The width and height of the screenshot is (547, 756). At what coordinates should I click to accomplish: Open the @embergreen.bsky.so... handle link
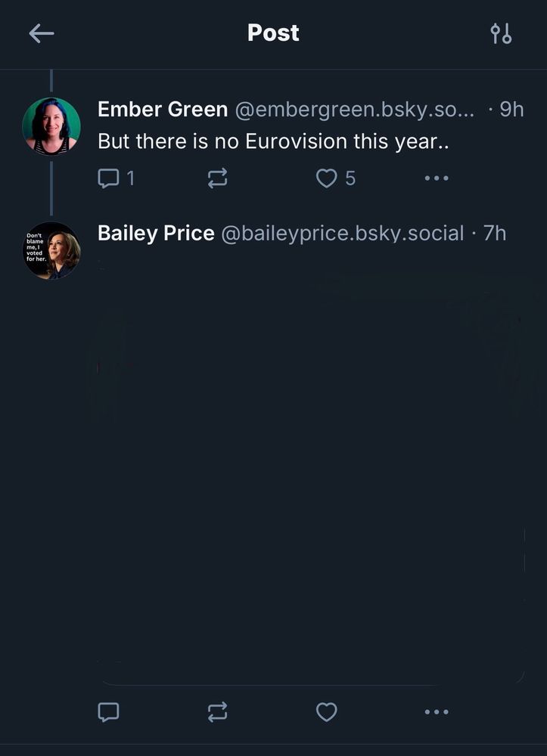tap(355, 110)
